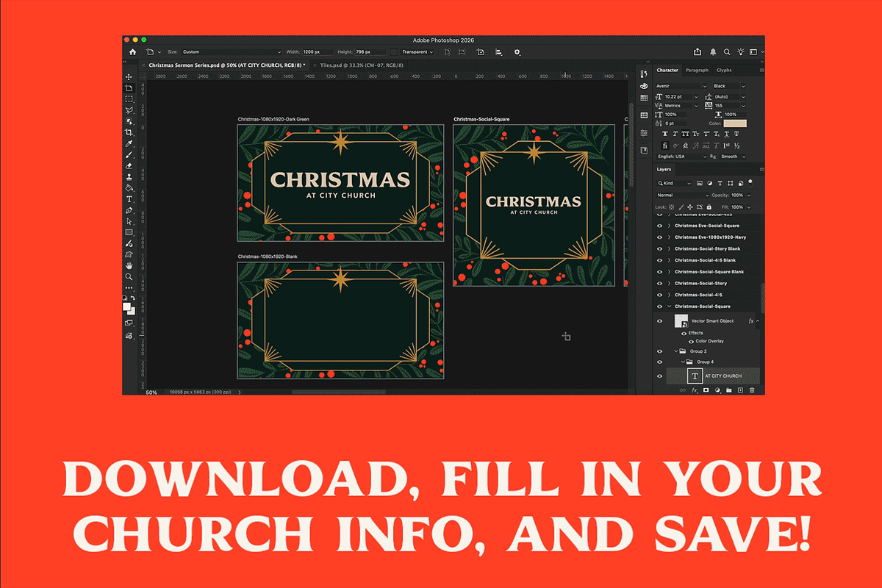Select the Christmas Sermon Series.psd tab
This screenshot has height=588, width=882.
pos(226,65)
